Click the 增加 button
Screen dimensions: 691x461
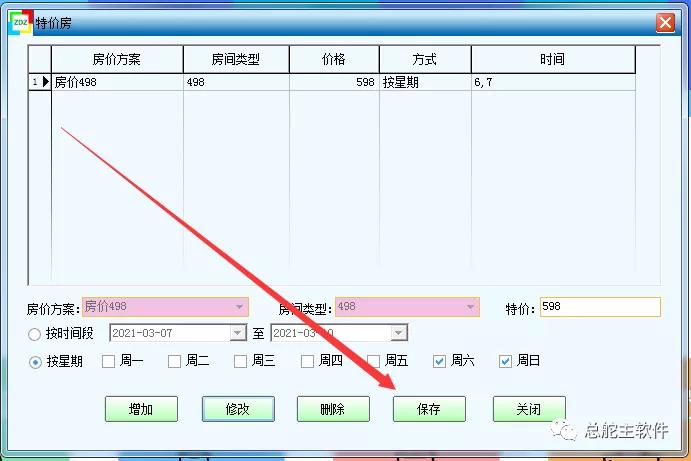pyautogui.click(x=141, y=409)
